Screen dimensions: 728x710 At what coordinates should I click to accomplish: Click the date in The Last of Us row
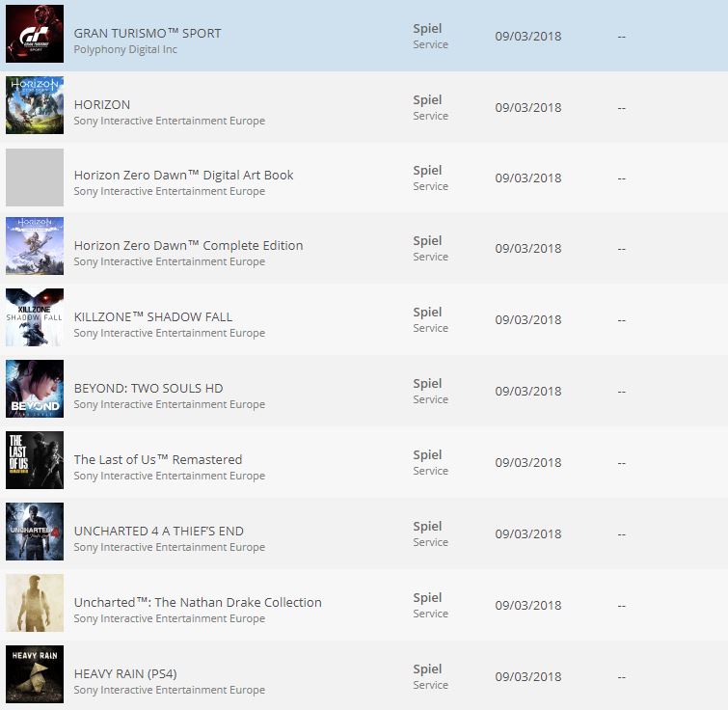pyautogui.click(x=527, y=462)
